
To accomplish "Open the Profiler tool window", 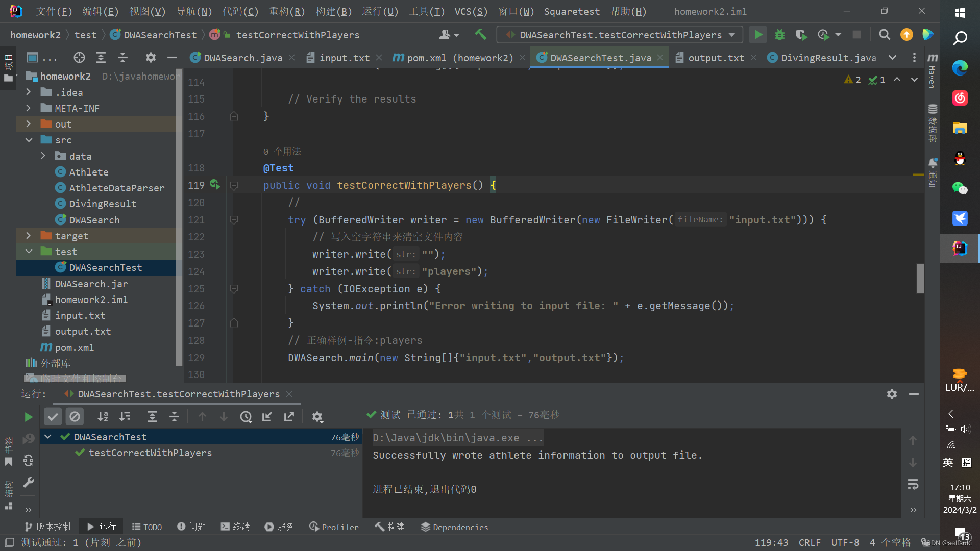I will point(334,527).
